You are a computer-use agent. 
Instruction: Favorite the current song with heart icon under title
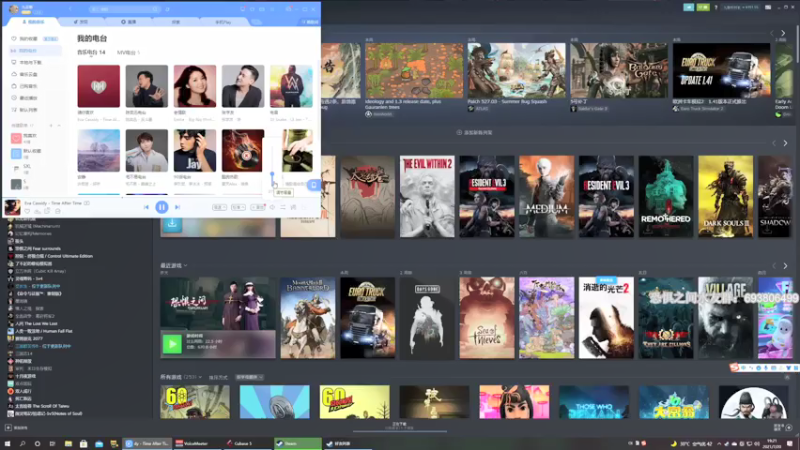(27, 211)
